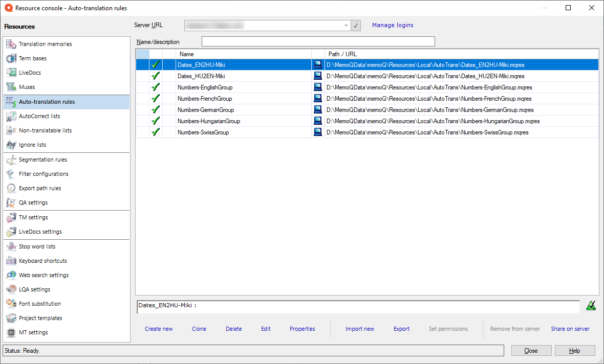Click the green edit-description pencil icon

point(591,306)
